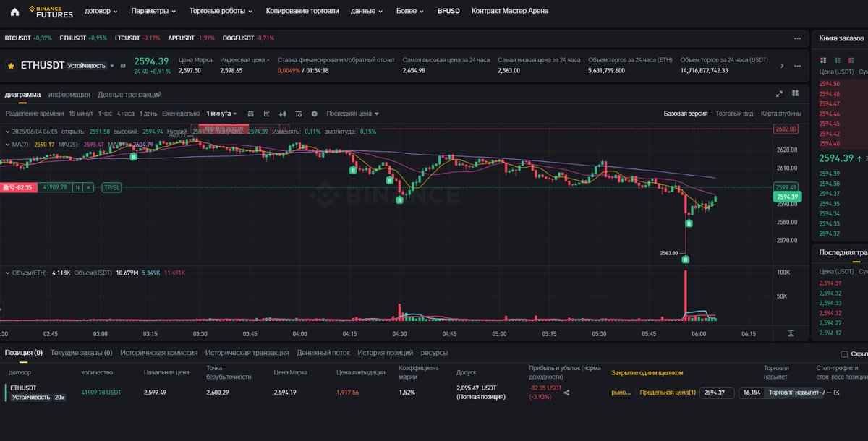
Task: Open the calendar date picker icon
Action: pyautogui.click(x=250, y=114)
